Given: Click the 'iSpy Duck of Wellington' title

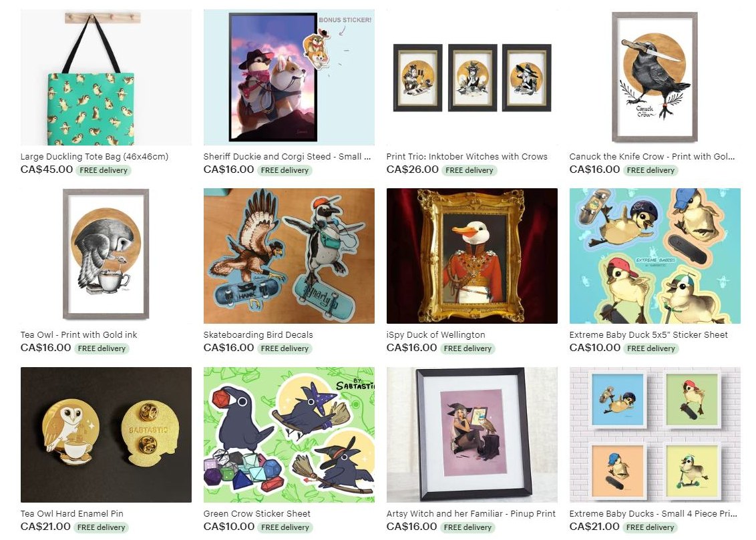Looking at the screenshot, I should click(x=436, y=335).
